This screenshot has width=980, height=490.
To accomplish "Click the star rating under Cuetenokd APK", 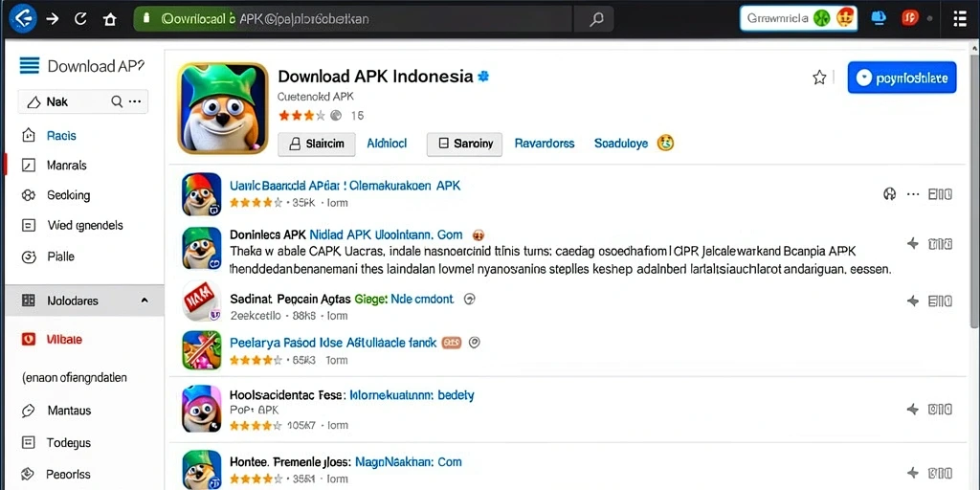I will pos(301,115).
